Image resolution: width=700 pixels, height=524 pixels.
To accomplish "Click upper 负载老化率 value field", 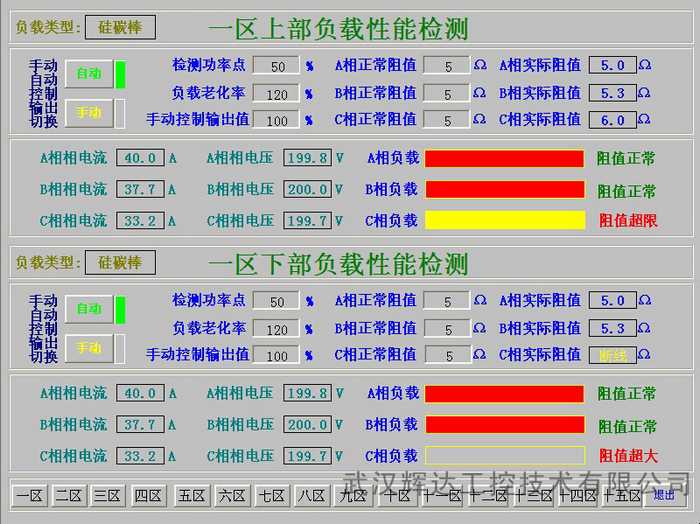I will tap(276, 94).
